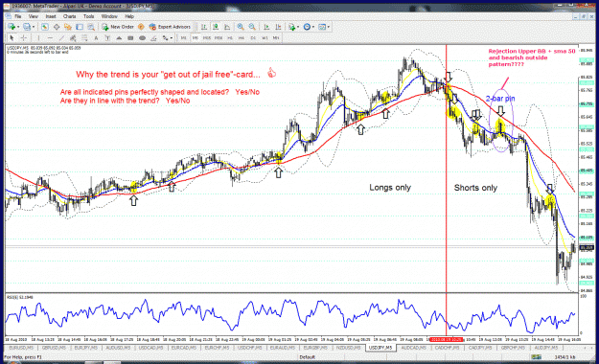
Task: Switch chart to Candlesticks mode
Action: [216, 27]
